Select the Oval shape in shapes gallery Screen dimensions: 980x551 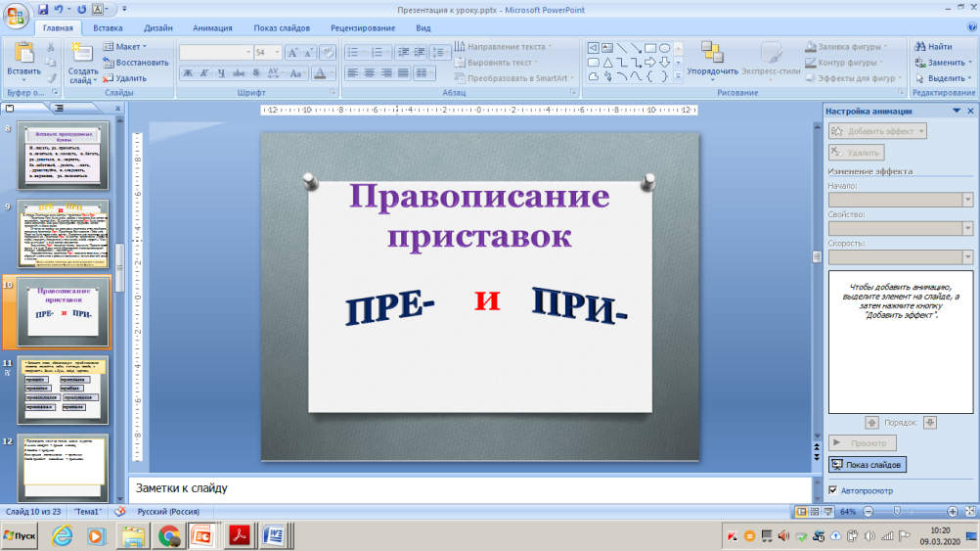tap(664, 48)
